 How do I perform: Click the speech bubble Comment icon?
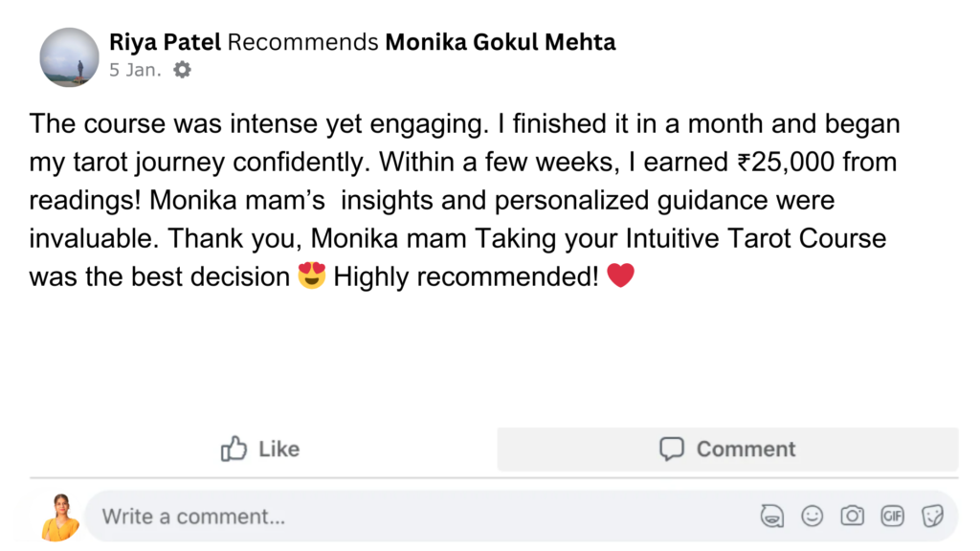[x=672, y=449]
